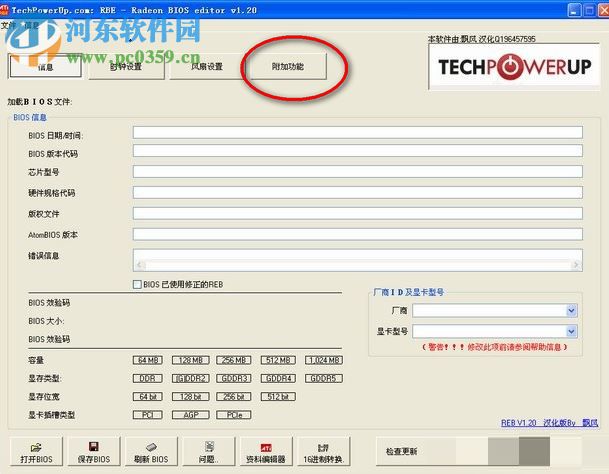The image size is (609, 474).
Task: Select the GDDR2 memory type indicator
Action: [x=191, y=378]
